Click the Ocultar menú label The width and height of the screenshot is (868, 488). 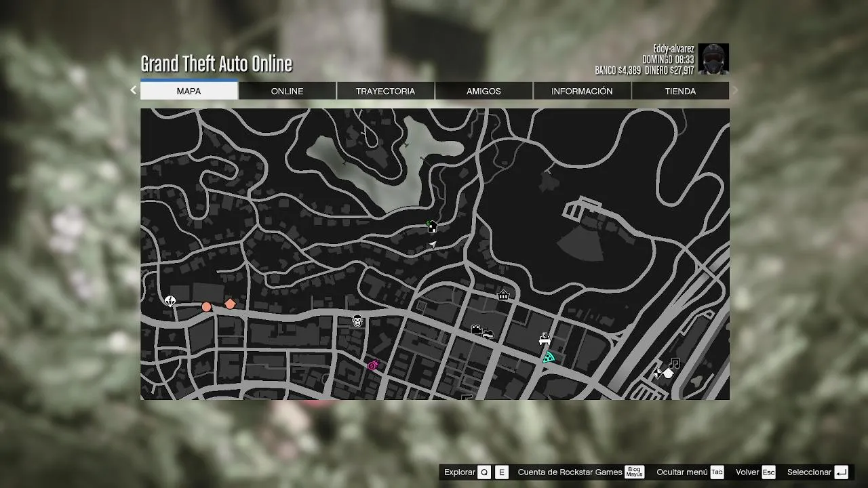click(682, 472)
